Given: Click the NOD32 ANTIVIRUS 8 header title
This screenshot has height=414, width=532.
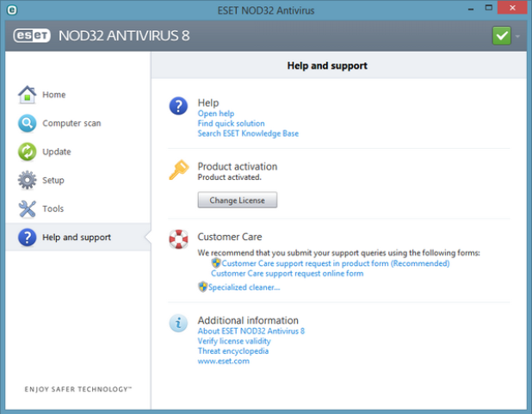Looking at the screenshot, I should point(124,35).
